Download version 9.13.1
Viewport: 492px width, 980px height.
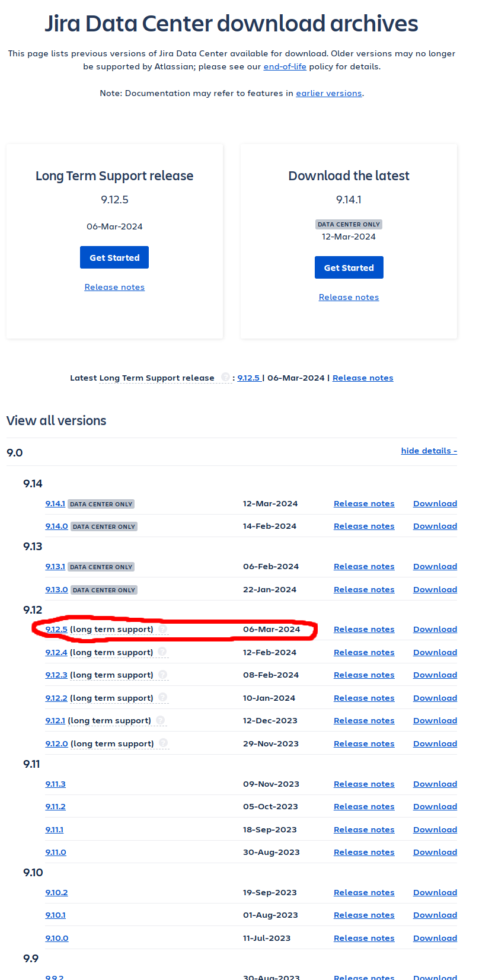point(435,566)
